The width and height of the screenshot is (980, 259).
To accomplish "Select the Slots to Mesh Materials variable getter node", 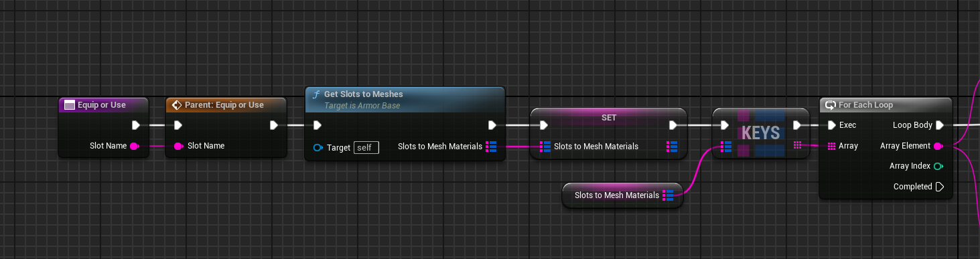I will (x=622, y=195).
